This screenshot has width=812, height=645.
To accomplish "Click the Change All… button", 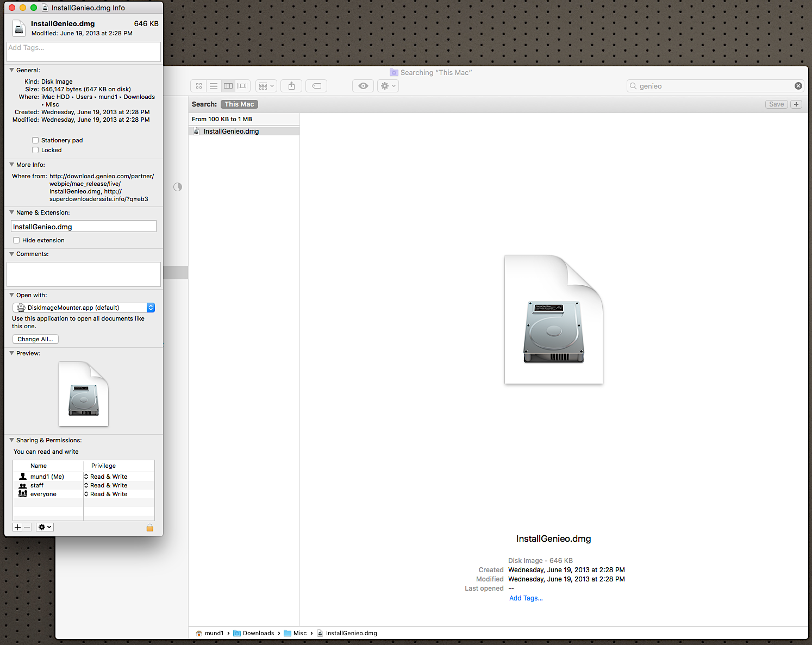I will tap(35, 339).
